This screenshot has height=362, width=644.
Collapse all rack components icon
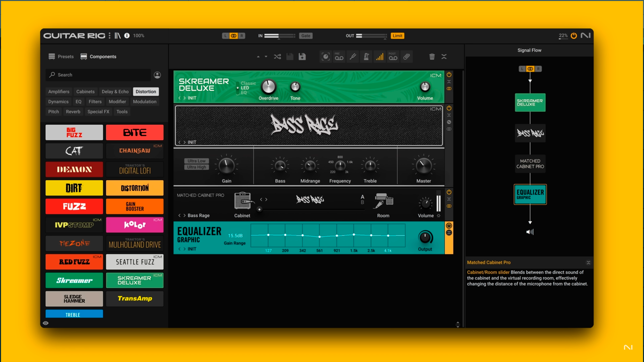point(444,57)
